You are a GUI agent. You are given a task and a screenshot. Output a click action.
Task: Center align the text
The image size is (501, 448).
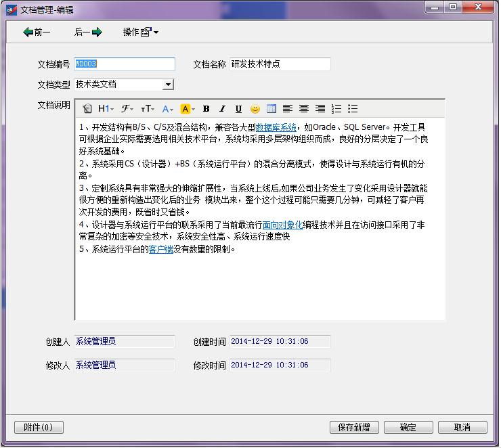(x=304, y=108)
